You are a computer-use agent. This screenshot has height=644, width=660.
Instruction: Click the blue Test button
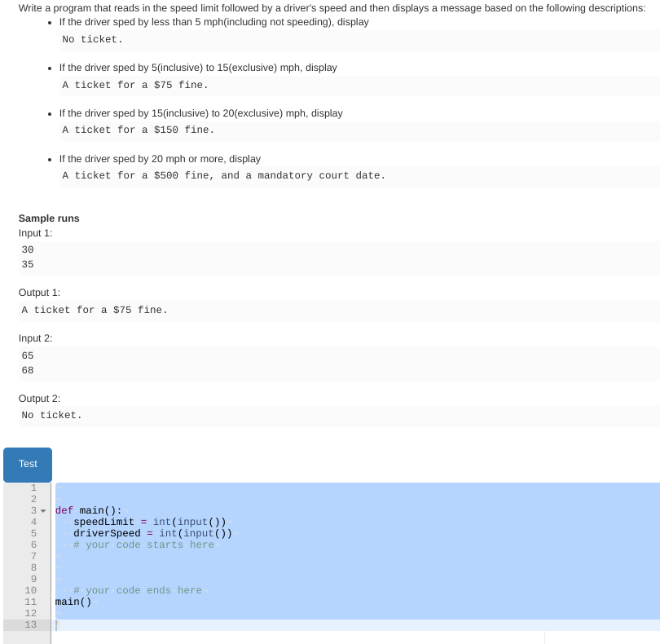27,463
